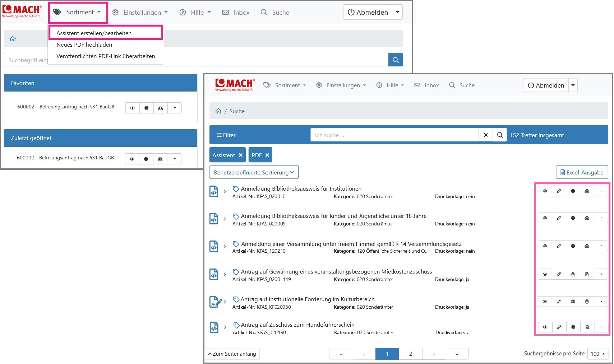Image resolution: width=614 pixels, height=364 pixels.
Task: Click the globe icon for the Favoriten Befreiungsantrag entry
Action: point(147,108)
